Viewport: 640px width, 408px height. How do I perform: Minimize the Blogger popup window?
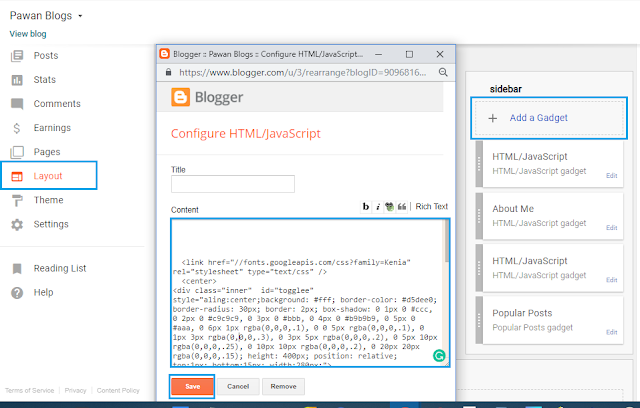[x=378, y=54]
